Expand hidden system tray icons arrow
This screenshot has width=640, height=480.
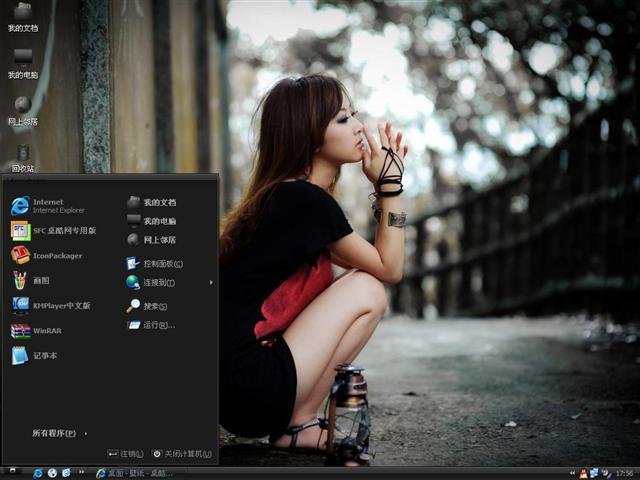[572, 473]
